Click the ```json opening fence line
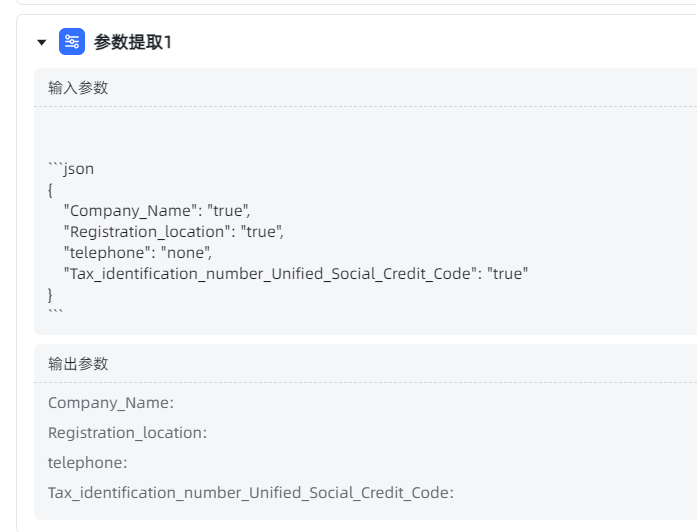Viewport: 697px width, 532px height. click(x=71, y=169)
